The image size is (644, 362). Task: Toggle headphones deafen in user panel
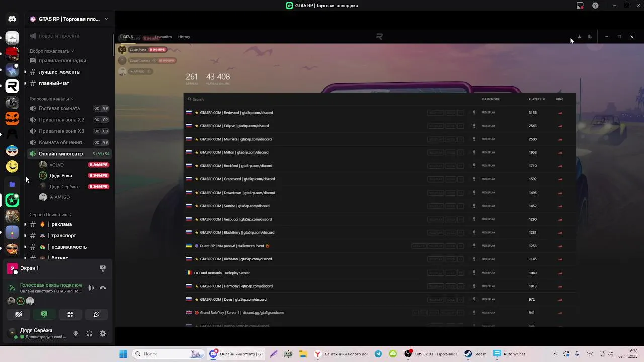click(89, 333)
